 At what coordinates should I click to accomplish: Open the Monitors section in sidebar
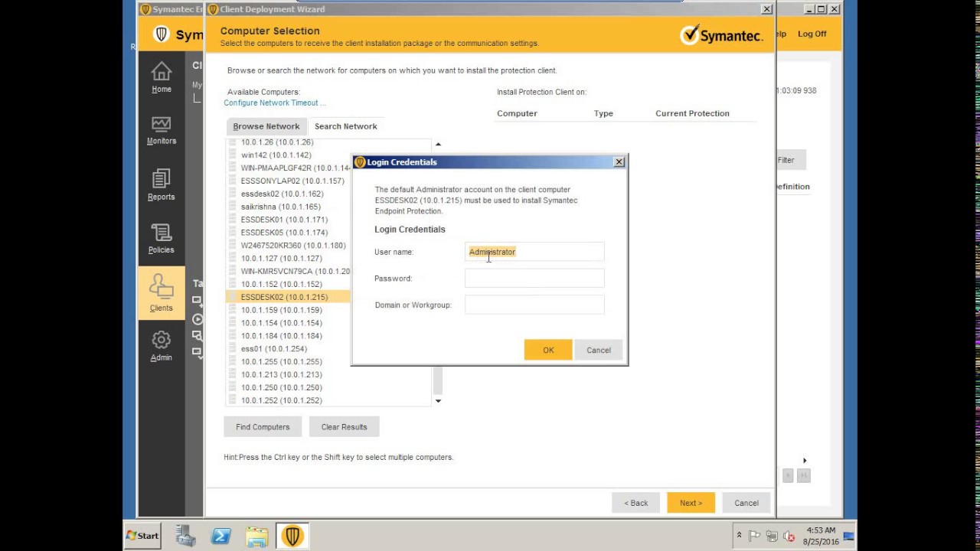[x=161, y=130]
